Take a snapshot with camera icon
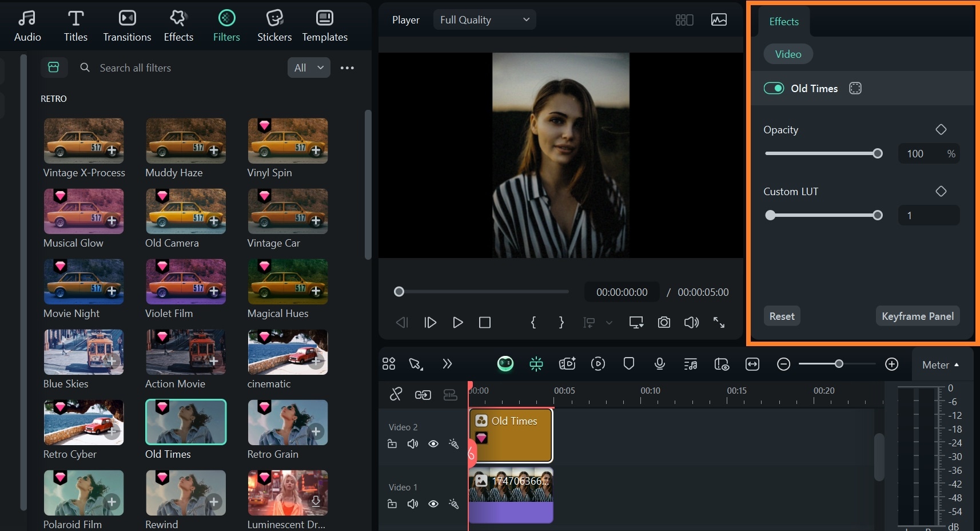Screen dimensions: 980x531 coord(663,322)
